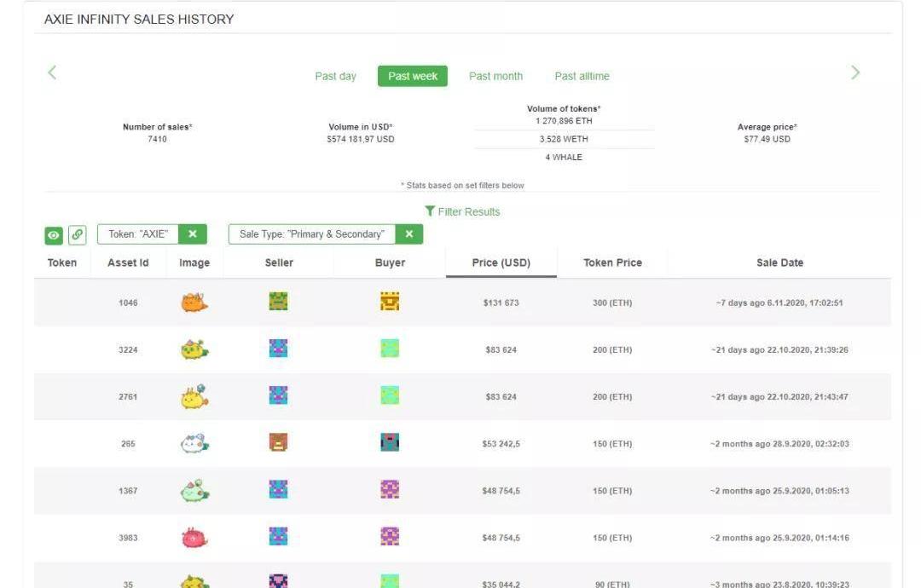Go to next page with right arrow
921x588 pixels.
pos(855,72)
